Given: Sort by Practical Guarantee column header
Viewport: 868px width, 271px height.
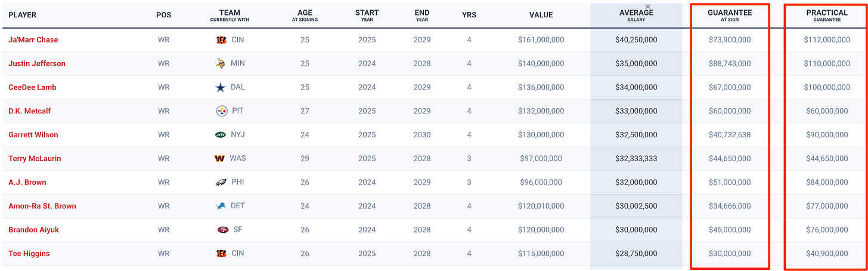Looking at the screenshot, I should pos(827,15).
